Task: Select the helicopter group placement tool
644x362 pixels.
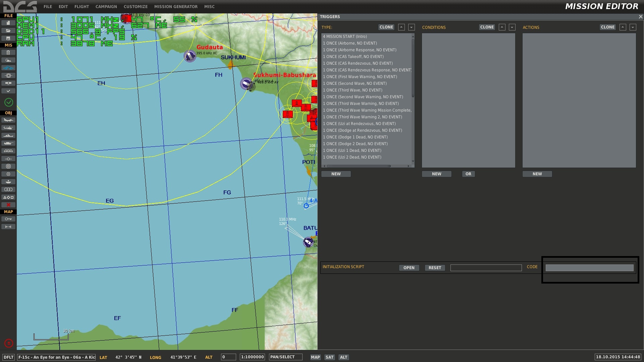Action: [8, 128]
